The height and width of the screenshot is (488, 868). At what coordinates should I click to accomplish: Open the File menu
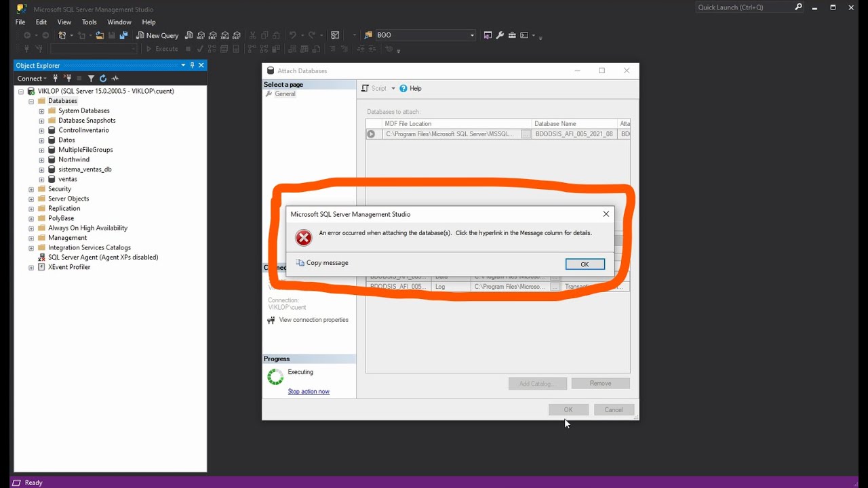pos(20,22)
